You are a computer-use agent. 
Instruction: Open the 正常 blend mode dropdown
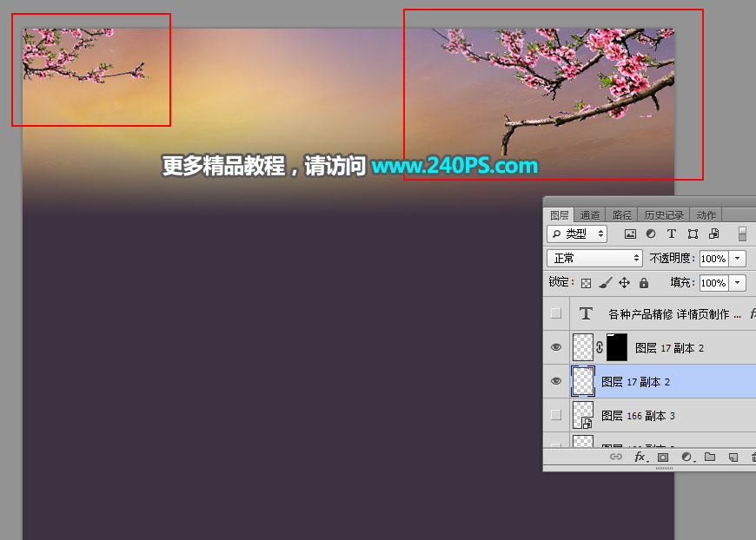(x=595, y=258)
